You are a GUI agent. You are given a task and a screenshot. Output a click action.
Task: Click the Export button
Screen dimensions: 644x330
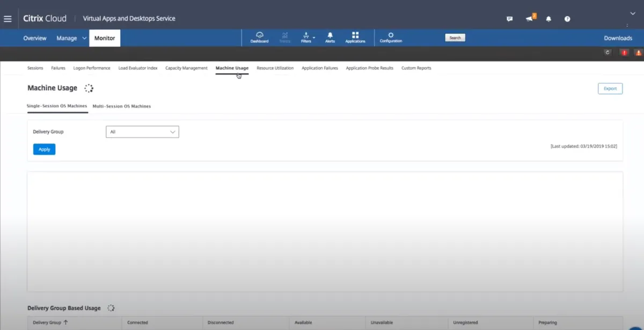(x=610, y=89)
